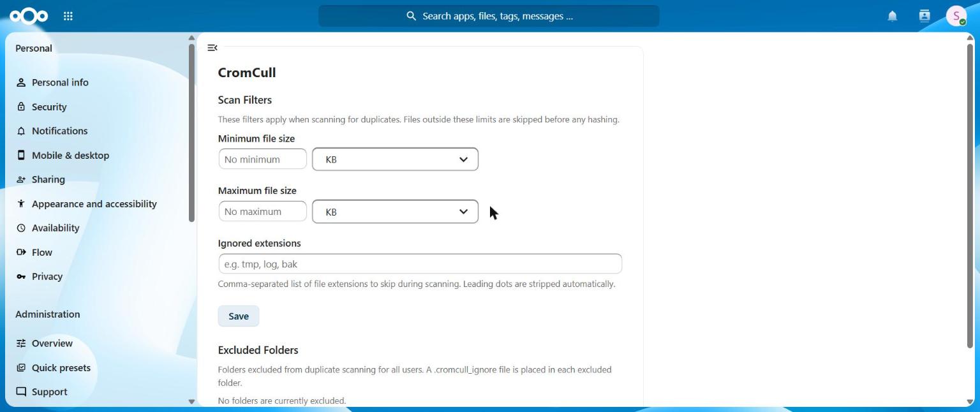Viewport: 980px width, 412px height.
Task: Click the CromCull heading
Action: tap(247, 73)
